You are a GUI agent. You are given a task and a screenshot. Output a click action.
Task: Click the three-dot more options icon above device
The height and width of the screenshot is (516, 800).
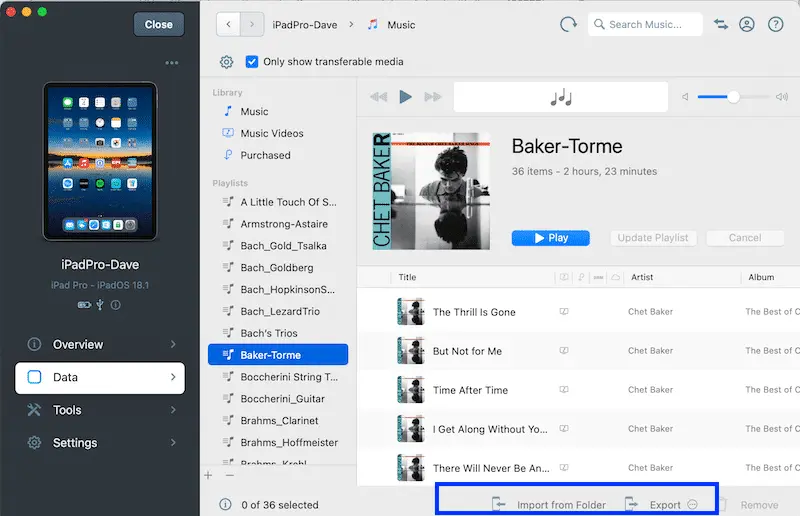point(172,63)
